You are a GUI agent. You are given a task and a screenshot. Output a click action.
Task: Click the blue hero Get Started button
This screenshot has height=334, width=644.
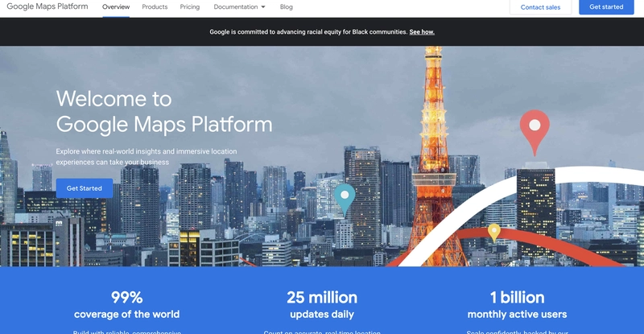click(x=85, y=188)
